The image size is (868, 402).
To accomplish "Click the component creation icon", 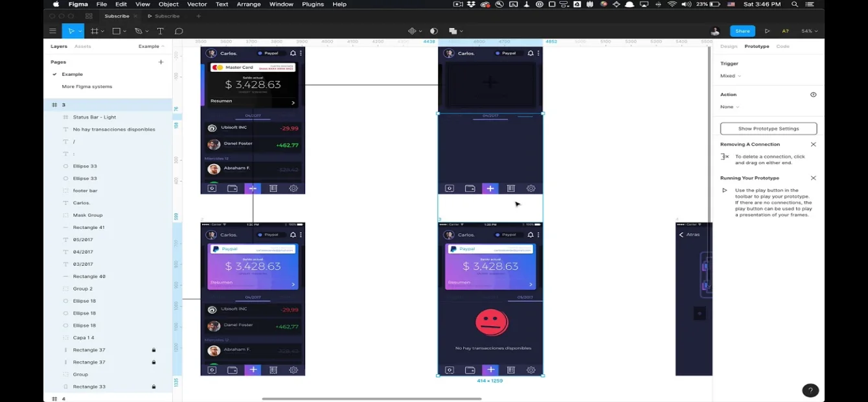I will [412, 31].
